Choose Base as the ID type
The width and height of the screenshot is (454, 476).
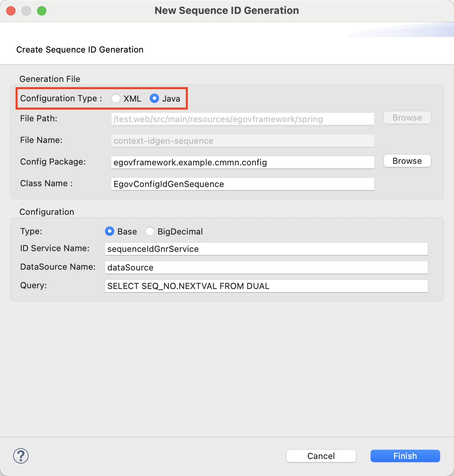point(110,231)
